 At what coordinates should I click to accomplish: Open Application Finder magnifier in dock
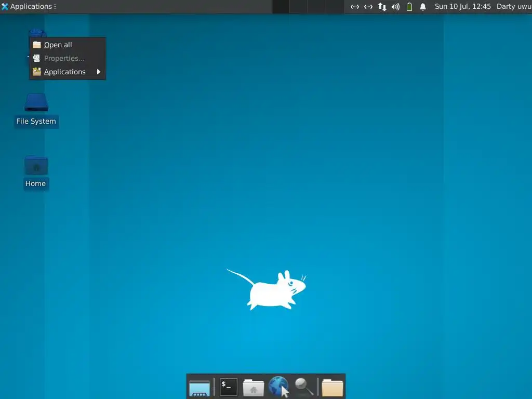click(x=303, y=387)
